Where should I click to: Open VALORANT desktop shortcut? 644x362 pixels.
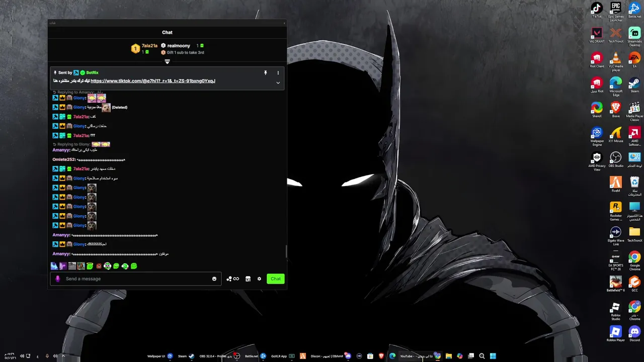click(x=597, y=35)
